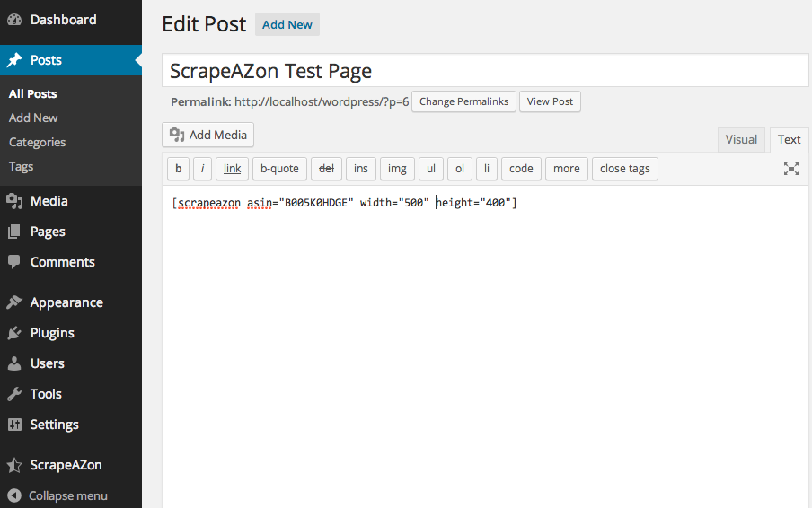
Task: Click the Tools wrench icon
Action: 14,394
